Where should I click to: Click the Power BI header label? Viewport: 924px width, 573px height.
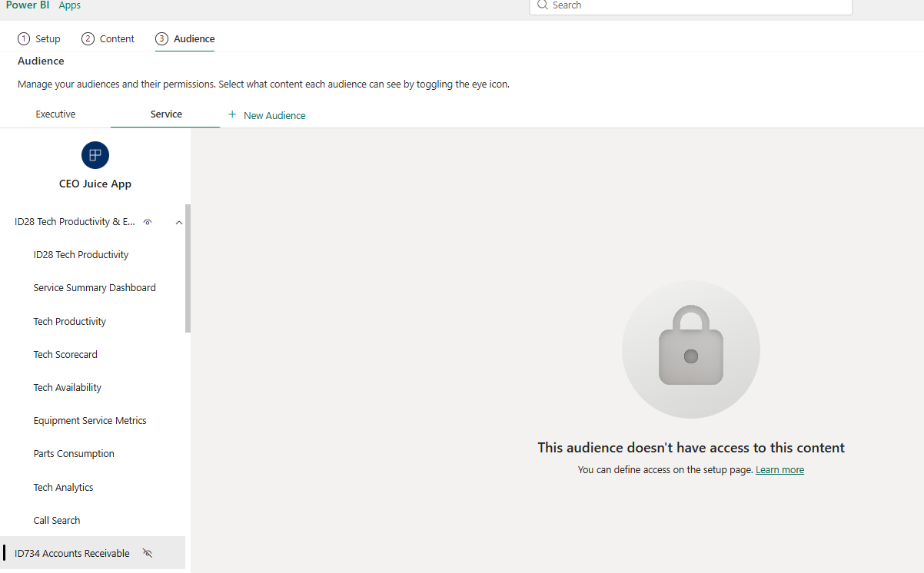click(x=28, y=5)
